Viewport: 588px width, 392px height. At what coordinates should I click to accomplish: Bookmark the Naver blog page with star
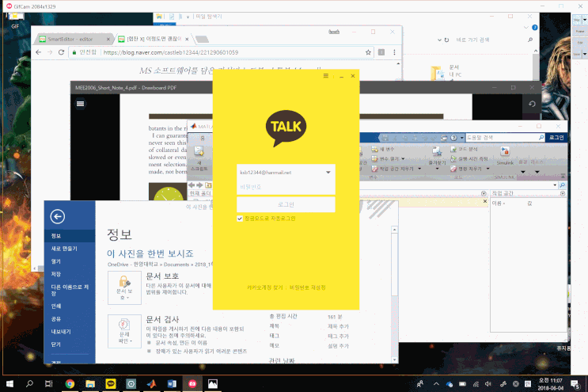click(368, 52)
